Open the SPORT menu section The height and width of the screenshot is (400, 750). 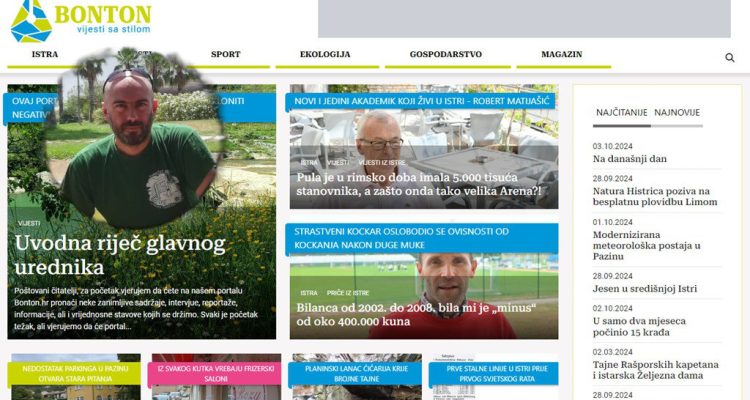[x=225, y=55]
